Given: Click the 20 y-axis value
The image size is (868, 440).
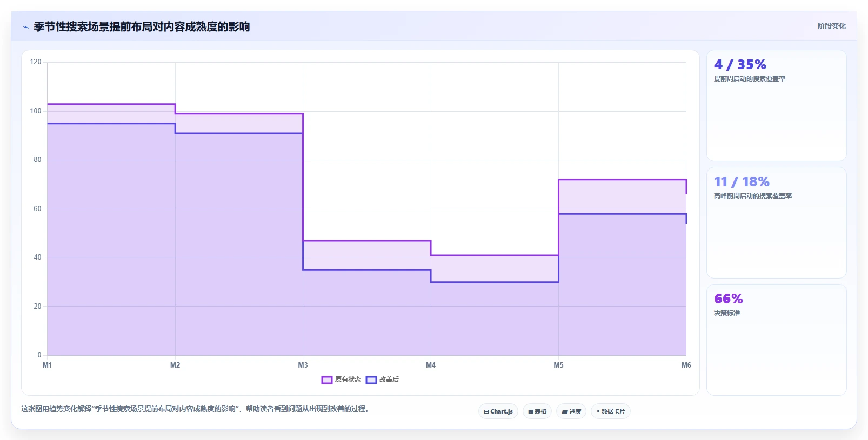Looking at the screenshot, I should click(37, 307).
